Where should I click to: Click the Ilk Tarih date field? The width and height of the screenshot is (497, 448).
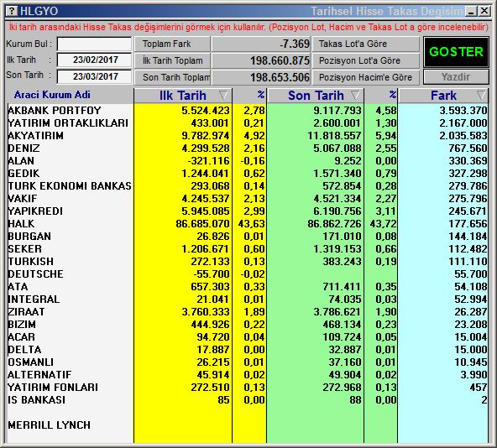pyautogui.click(x=94, y=60)
